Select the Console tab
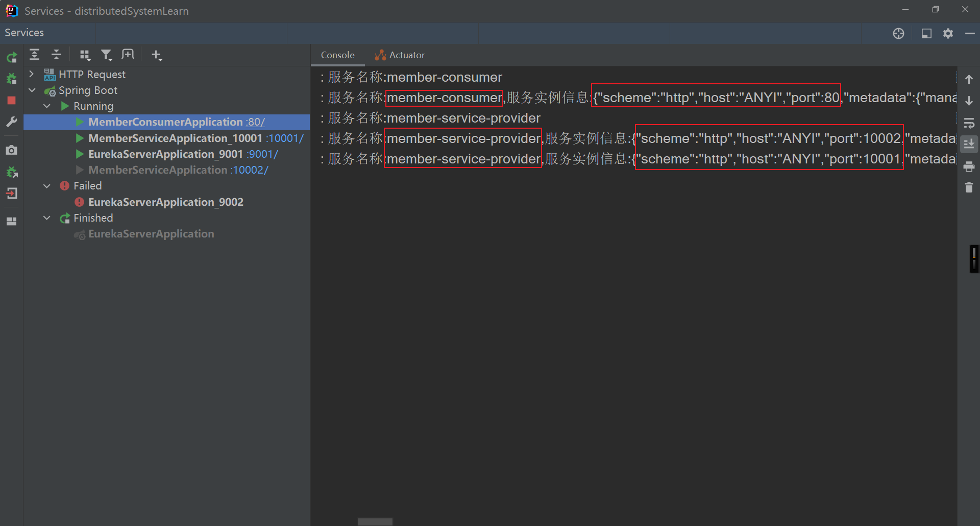980x526 pixels. pyautogui.click(x=337, y=55)
